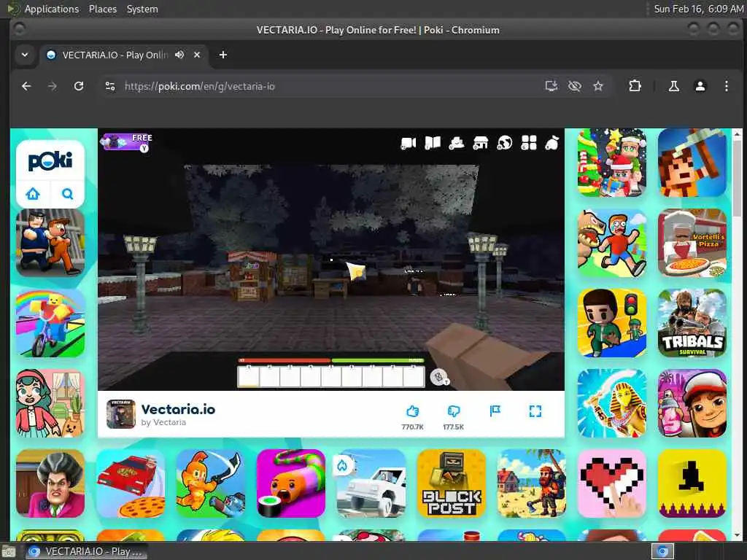Reload the current page
The image size is (747, 560).
79,86
